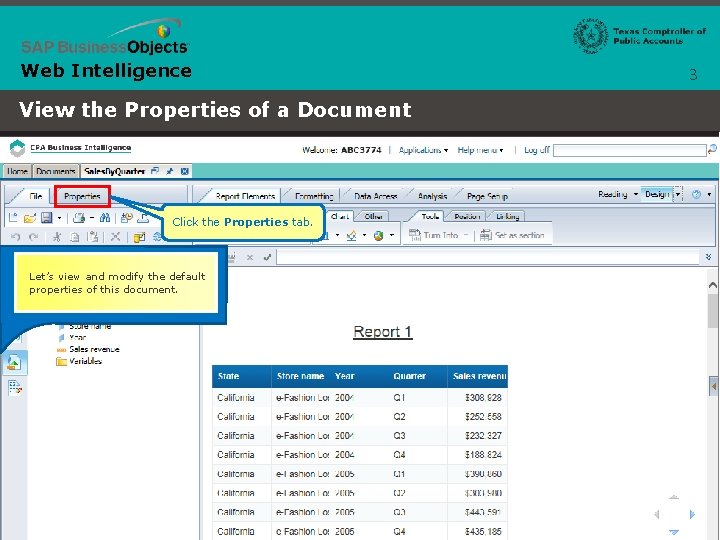Click the Cut scissors icon

click(x=57, y=237)
